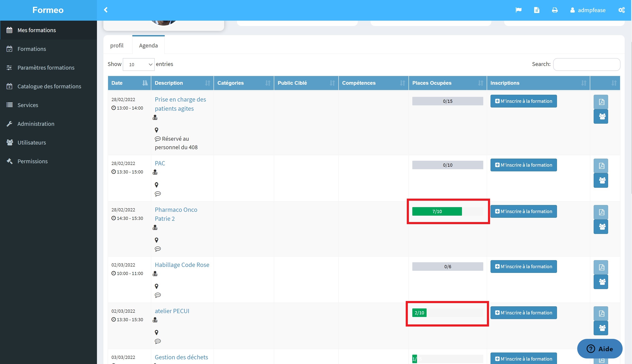This screenshot has height=364, width=632.
Task: Open Pharmaco Onco Patrie 2 link
Action: tap(176, 214)
